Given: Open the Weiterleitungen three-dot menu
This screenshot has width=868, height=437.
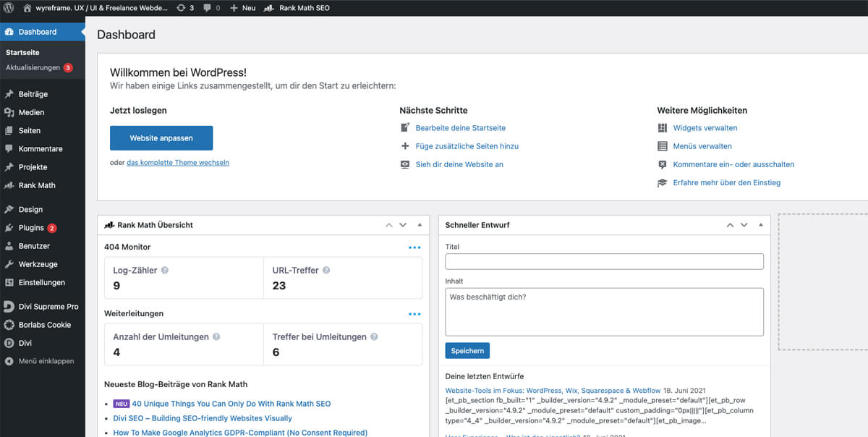Looking at the screenshot, I should click(x=414, y=314).
